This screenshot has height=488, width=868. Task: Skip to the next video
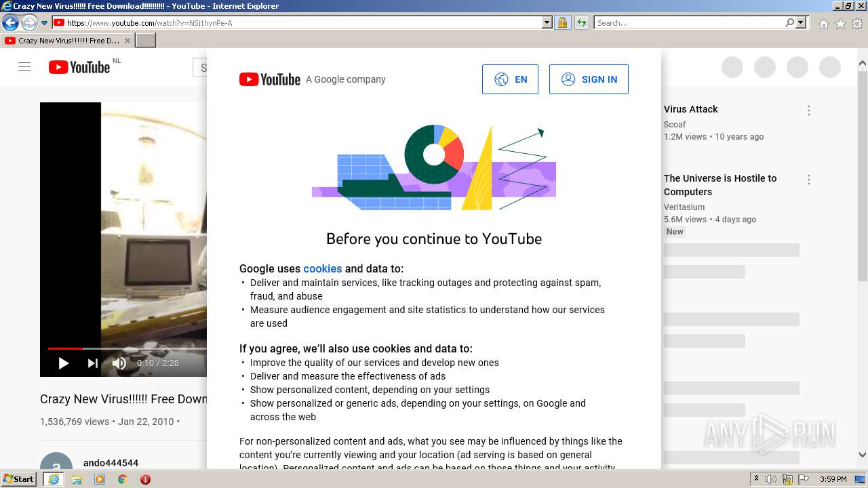coord(93,363)
